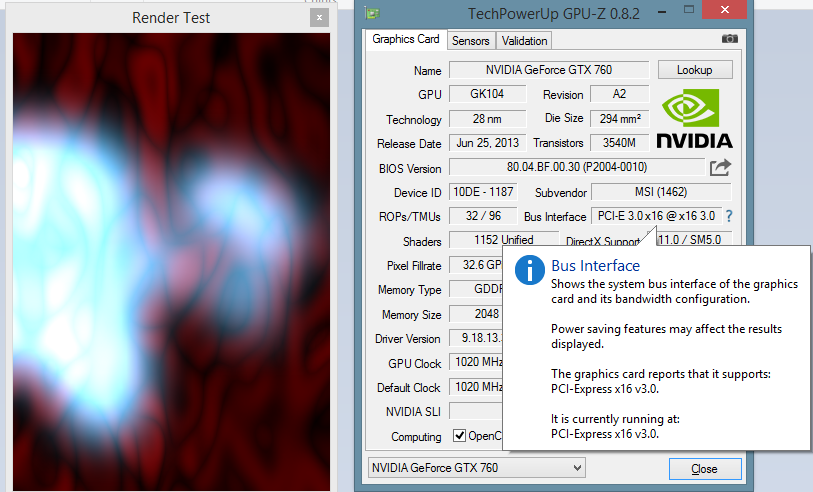Screen dimensions: 813x492
Task: Click the Bus Interface question mark icon
Action: point(729,216)
